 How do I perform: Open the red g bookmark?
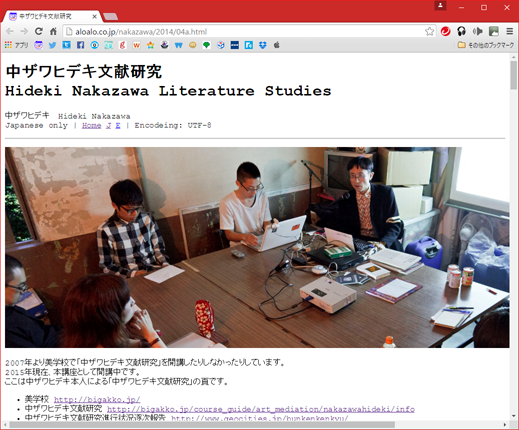tap(122, 45)
